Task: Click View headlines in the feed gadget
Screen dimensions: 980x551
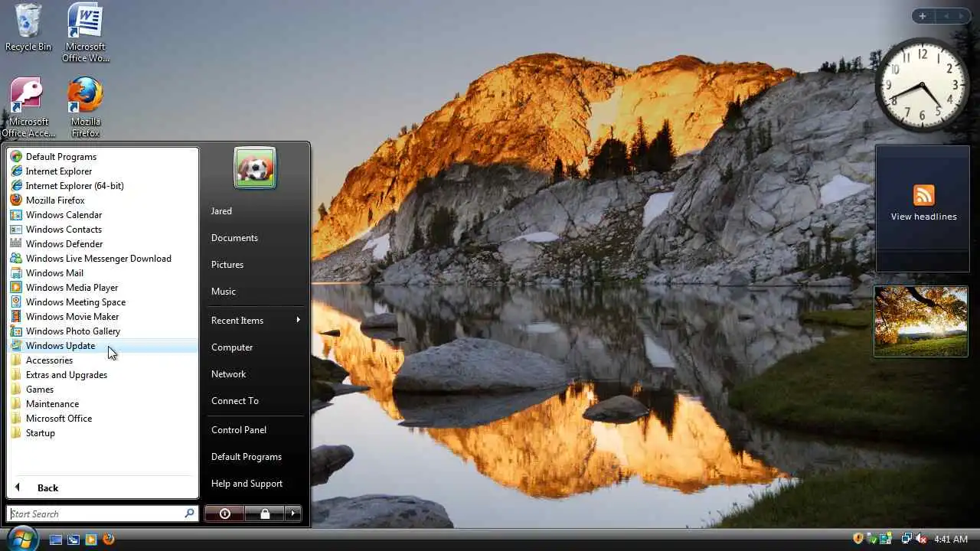Action: click(x=923, y=217)
